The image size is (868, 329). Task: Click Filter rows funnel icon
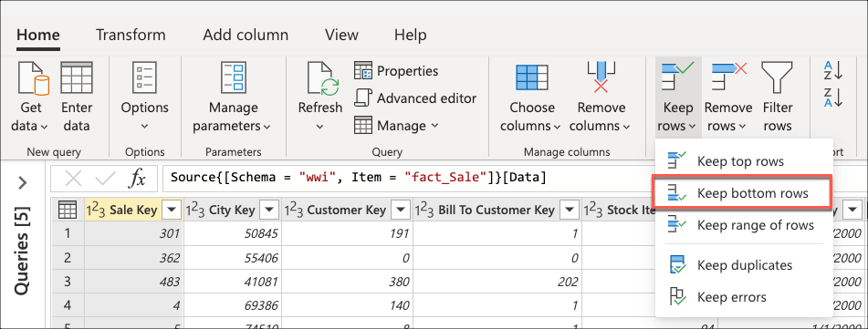[x=778, y=78]
